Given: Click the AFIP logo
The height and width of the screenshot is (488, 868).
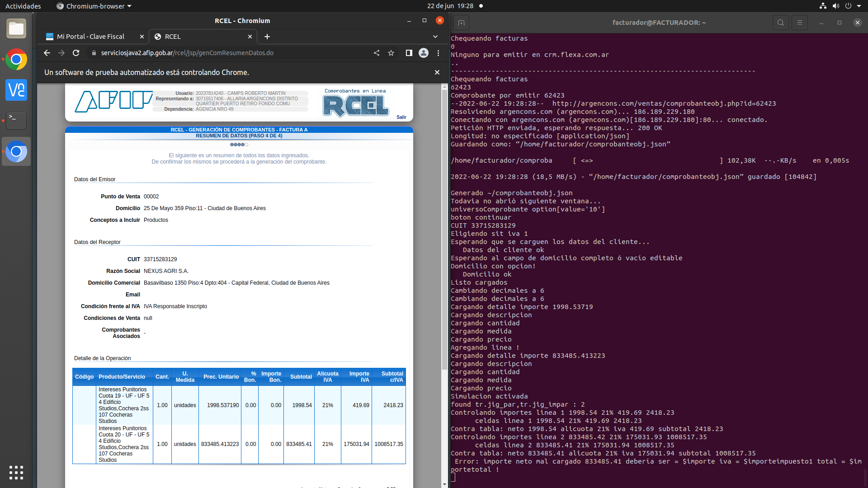Looking at the screenshot, I should click(x=113, y=101).
